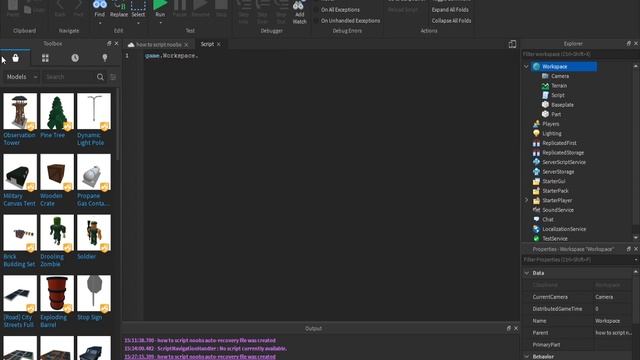The image size is (640, 360).
Task: Select Baseplate in the Explorer tree
Action: click(x=562, y=105)
